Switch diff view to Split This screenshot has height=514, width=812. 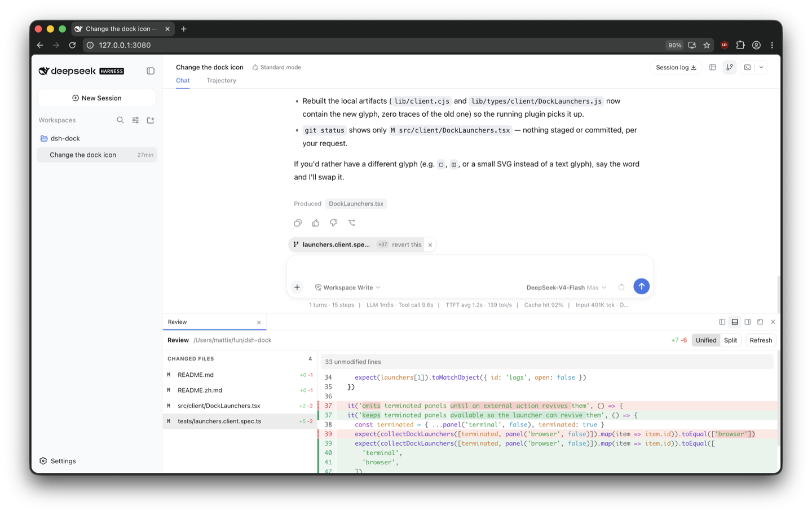(x=730, y=340)
